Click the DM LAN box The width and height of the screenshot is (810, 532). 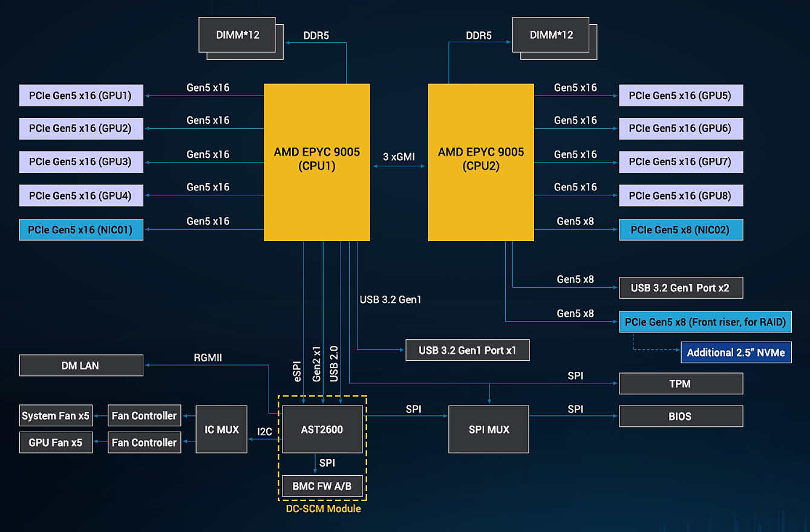pyautogui.click(x=81, y=366)
